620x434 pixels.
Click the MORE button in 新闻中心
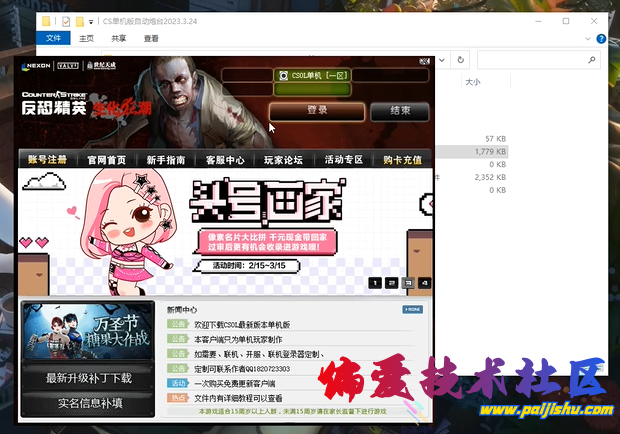pos(412,309)
